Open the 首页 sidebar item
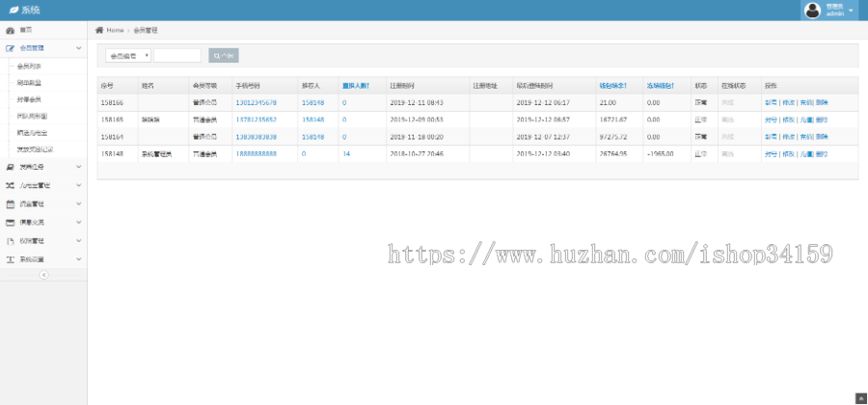 pyautogui.click(x=43, y=30)
